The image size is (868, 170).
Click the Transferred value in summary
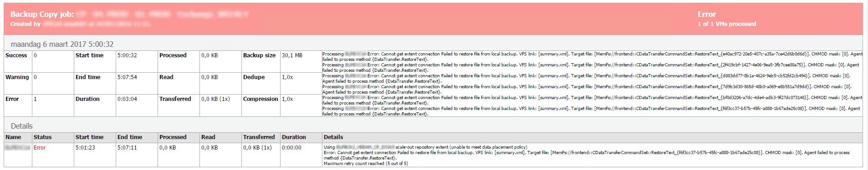[215, 99]
